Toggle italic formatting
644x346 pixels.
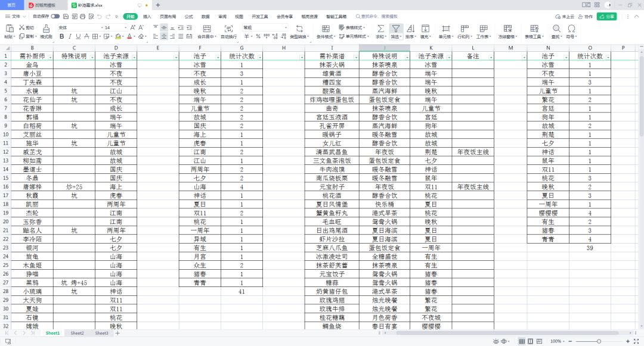click(x=70, y=36)
